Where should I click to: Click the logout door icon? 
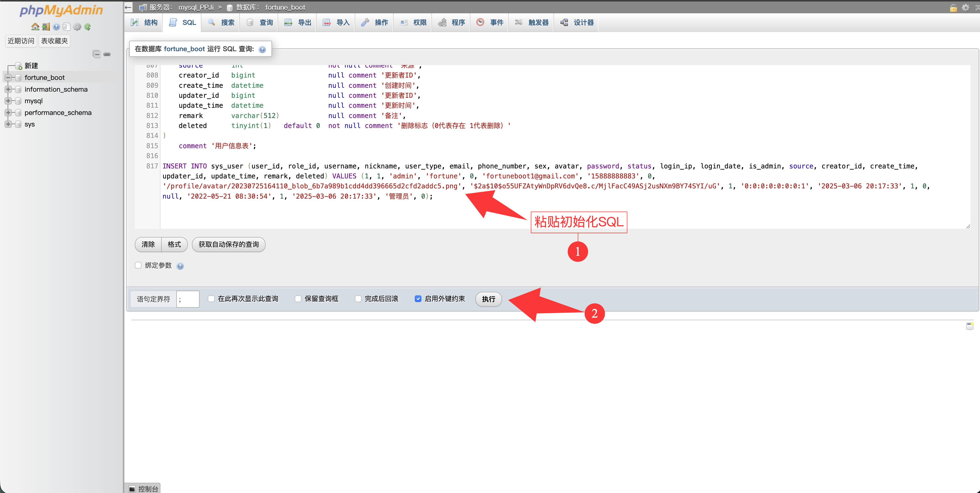click(x=46, y=27)
